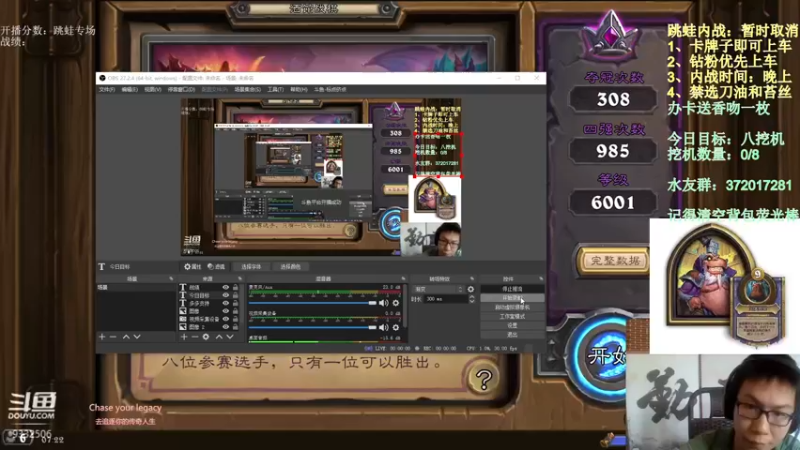Adjust the transition duration stepper arrows

coord(471,299)
